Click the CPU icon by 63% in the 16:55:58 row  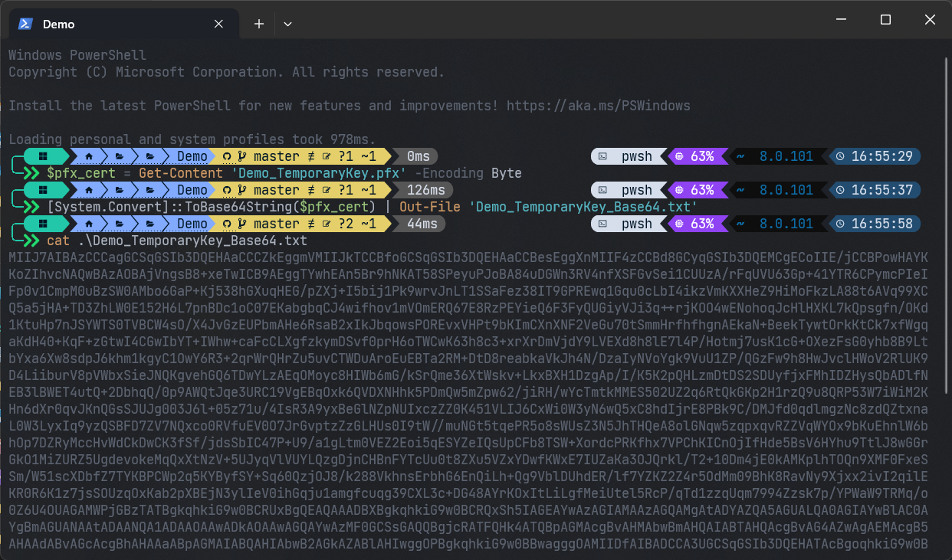(678, 224)
